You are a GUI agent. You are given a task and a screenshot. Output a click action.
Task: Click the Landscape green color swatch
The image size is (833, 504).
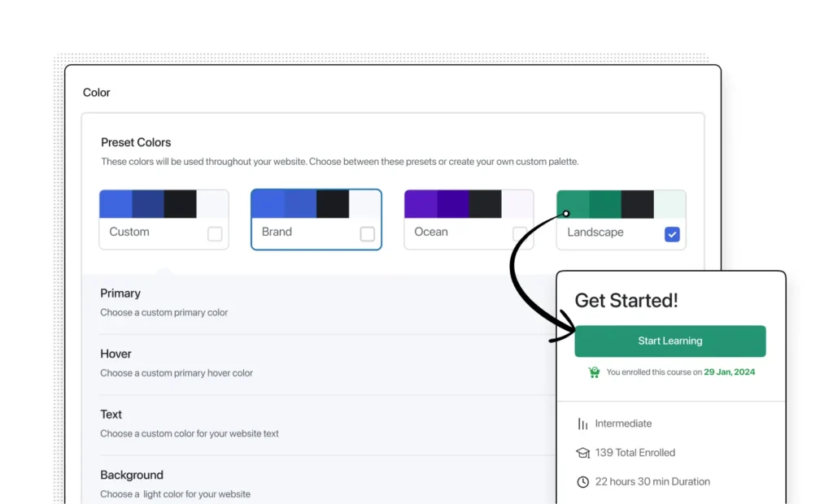click(x=573, y=204)
